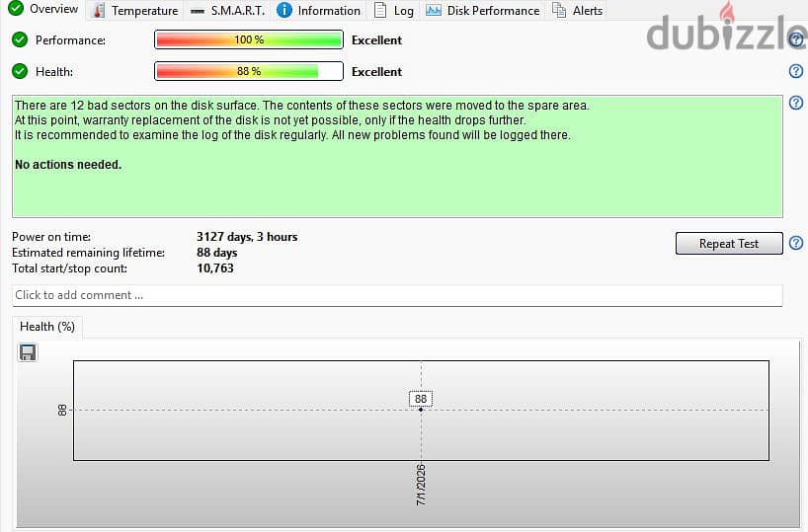Click the 'Estimated remaining lifetime:' label
Viewport: 808px width, 532px height.
(89, 253)
